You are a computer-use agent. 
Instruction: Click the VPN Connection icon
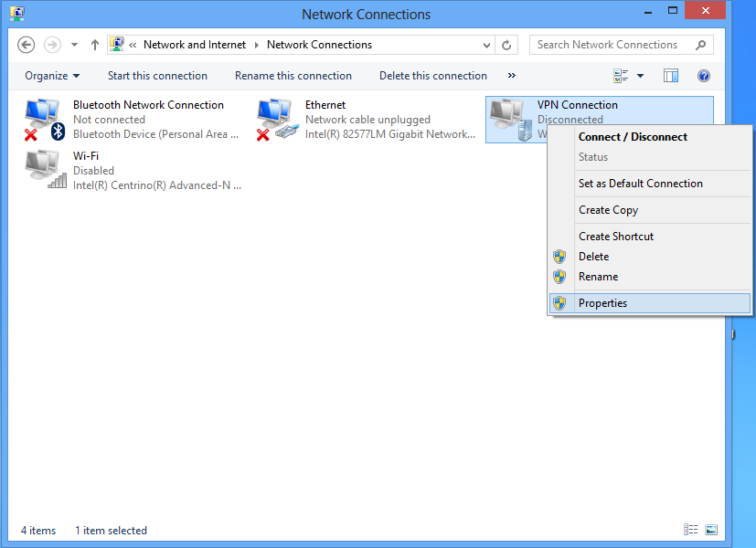click(x=509, y=121)
